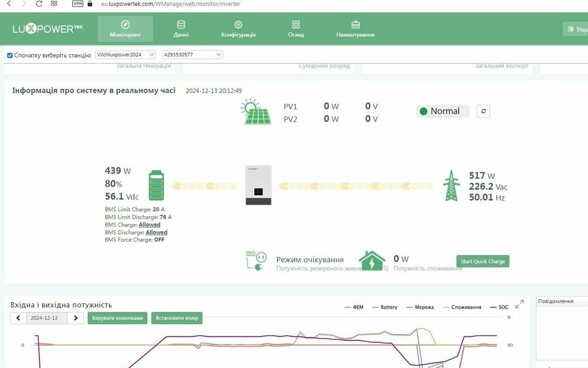Open the Конфігурація tab
The image size is (588, 368).
238,29
